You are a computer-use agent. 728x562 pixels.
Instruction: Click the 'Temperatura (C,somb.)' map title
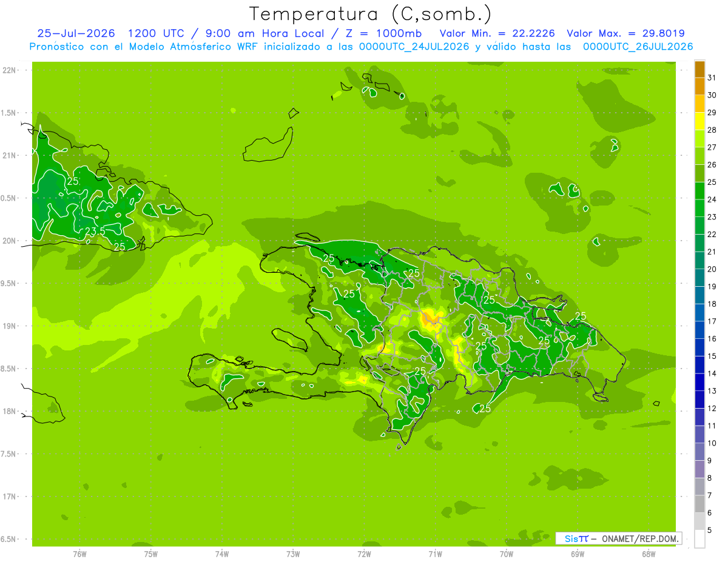coord(371,14)
